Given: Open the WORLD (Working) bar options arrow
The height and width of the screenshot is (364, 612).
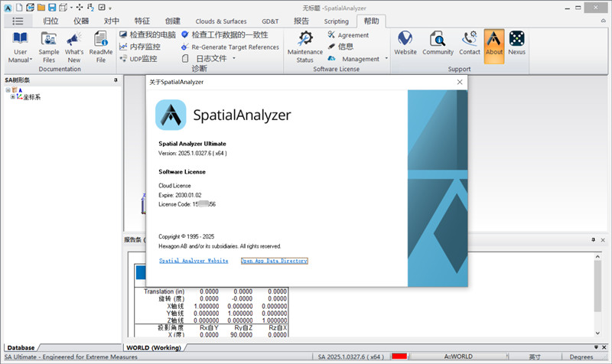Looking at the screenshot, I should (x=596, y=347).
